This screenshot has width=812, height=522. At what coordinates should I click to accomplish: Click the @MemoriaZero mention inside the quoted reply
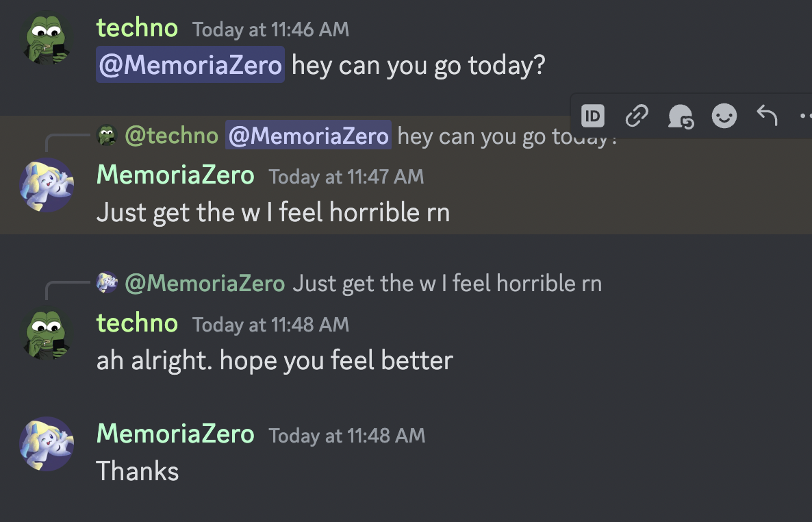308,136
